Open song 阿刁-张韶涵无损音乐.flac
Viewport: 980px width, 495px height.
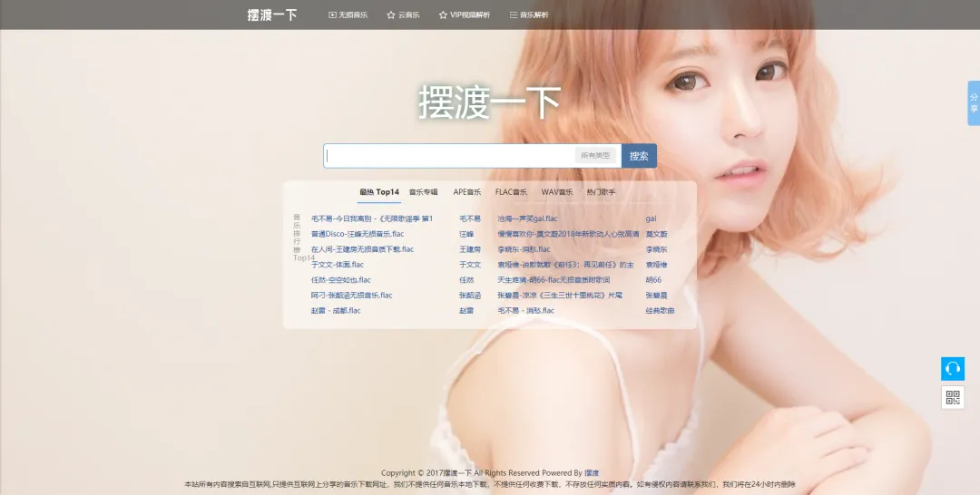coord(352,296)
